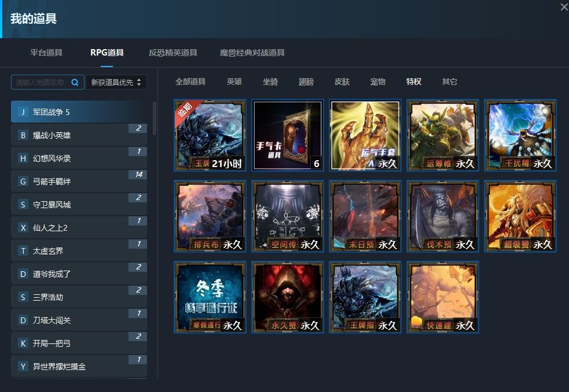Image resolution: width=569 pixels, height=392 pixels.
Task: Select map 道爷我成了
Action: 79,274
